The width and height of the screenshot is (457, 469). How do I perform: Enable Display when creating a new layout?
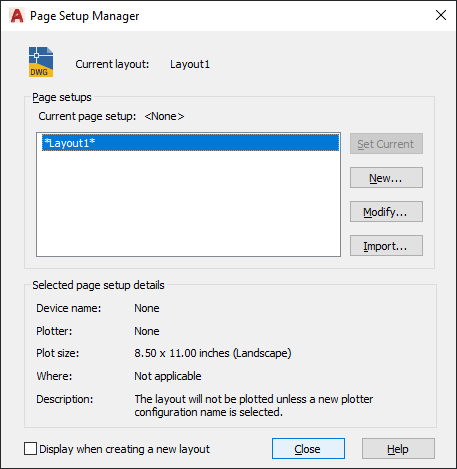pyautogui.click(x=30, y=449)
